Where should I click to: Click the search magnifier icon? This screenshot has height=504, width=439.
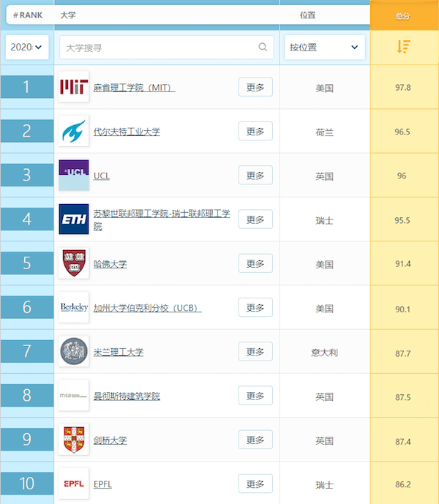tap(263, 47)
